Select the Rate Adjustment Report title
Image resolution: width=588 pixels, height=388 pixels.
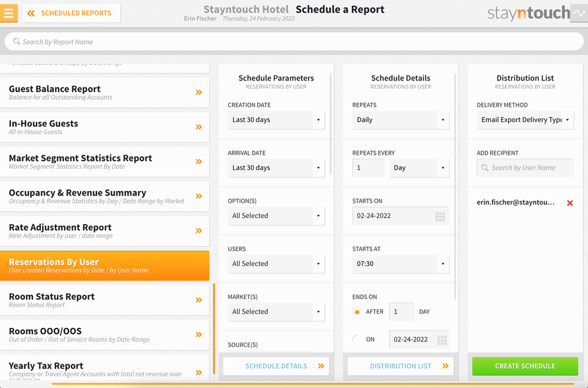click(60, 227)
